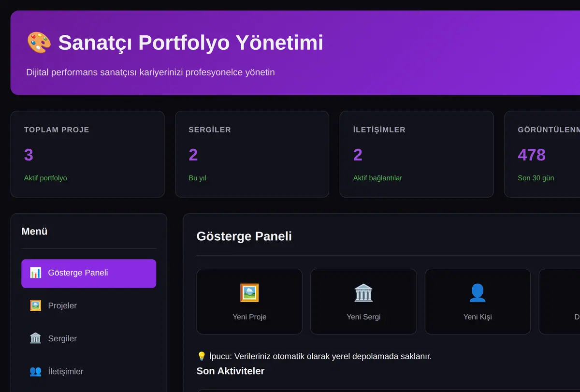Click the museum icon beside Sergiler
Image resolution: width=580 pixels, height=392 pixels.
pos(35,338)
